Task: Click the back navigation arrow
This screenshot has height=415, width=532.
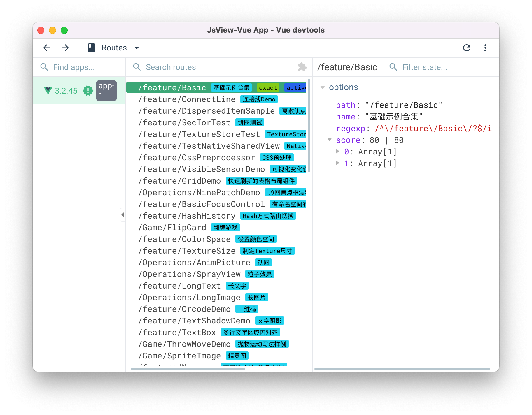Action: (47, 48)
